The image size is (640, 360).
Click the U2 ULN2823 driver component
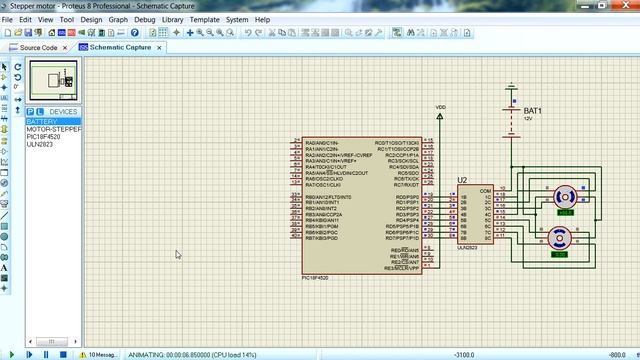pos(475,214)
